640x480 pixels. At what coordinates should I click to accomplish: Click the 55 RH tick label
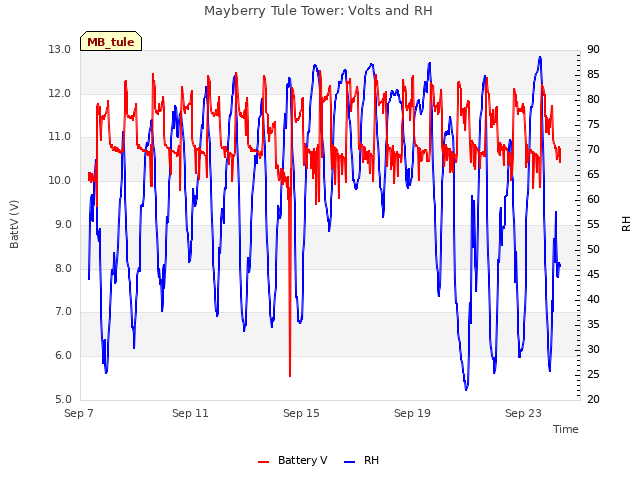(593, 224)
